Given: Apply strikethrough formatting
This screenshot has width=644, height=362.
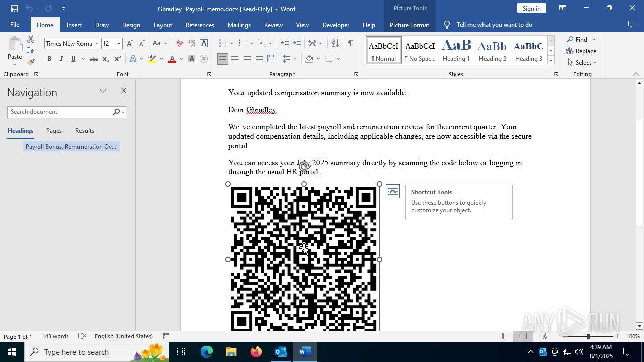Looking at the screenshot, I should coord(93,59).
